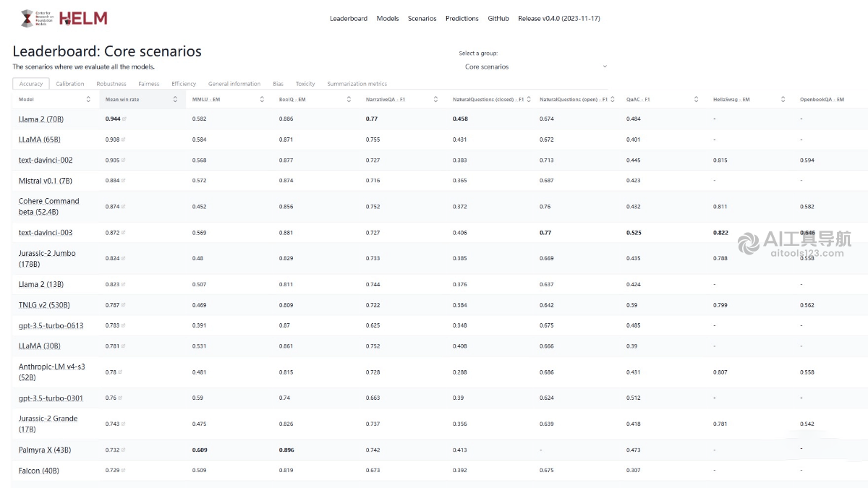The width and height of the screenshot is (868, 488).
Task: Open Scenarios in top navigation
Action: coord(422,19)
